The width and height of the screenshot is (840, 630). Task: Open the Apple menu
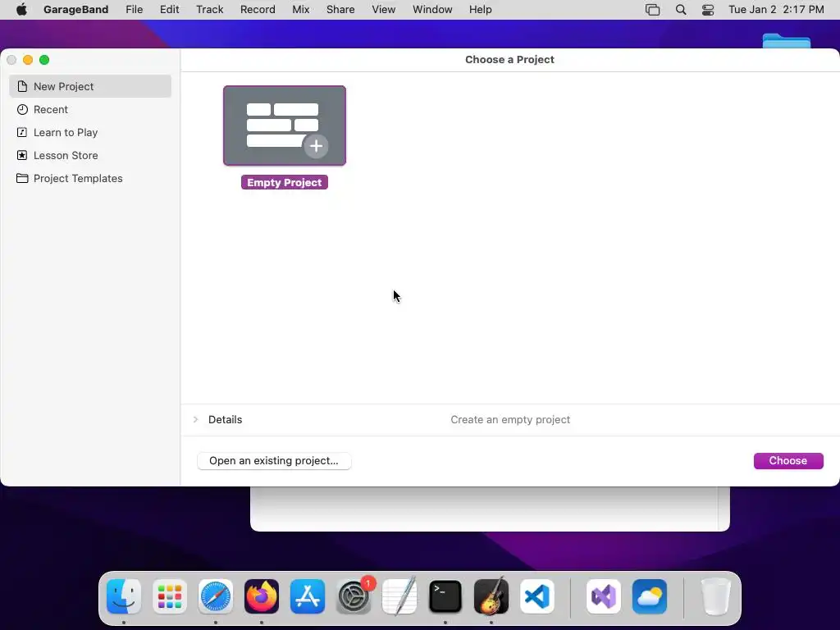tap(21, 10)
